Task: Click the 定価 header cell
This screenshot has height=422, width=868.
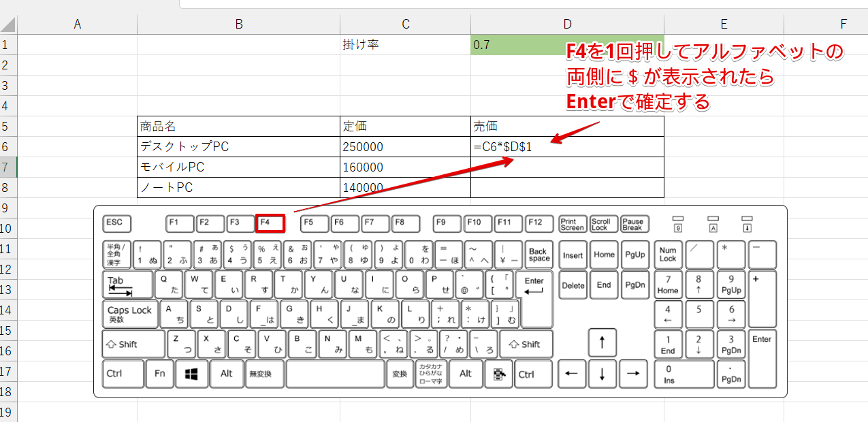Action: (x=405, y=127)
